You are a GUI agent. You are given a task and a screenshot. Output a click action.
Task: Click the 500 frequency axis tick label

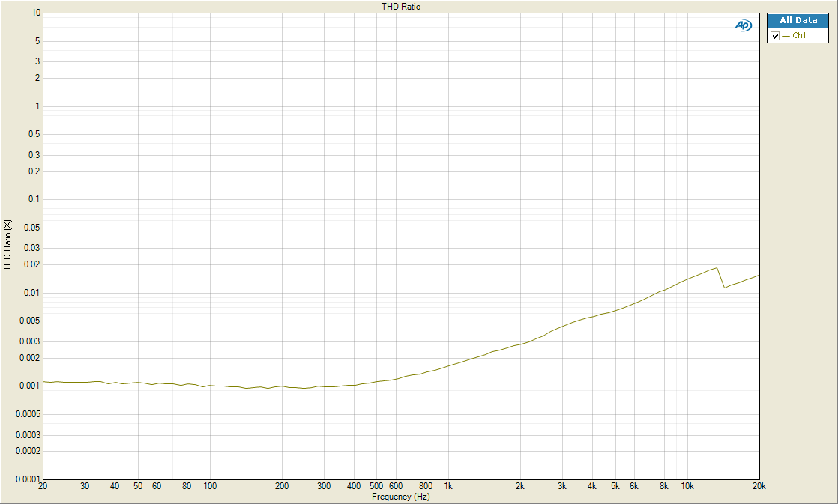[x=376, y=486]
